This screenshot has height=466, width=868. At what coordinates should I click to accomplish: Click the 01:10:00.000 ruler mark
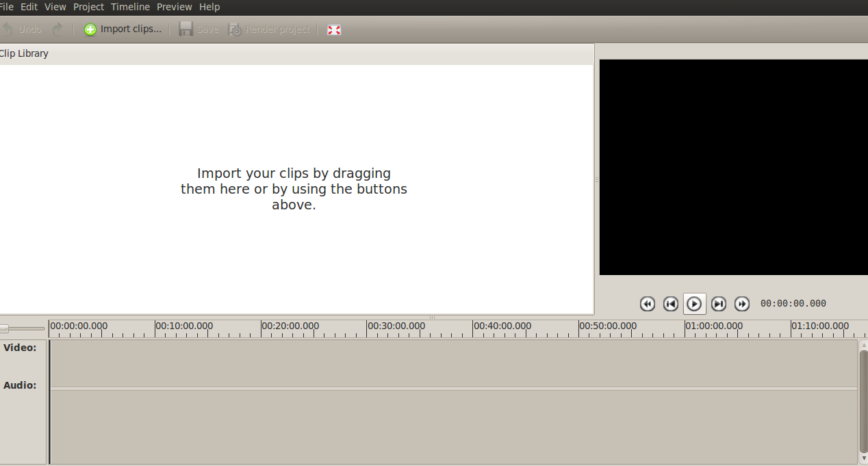point(820,326)
